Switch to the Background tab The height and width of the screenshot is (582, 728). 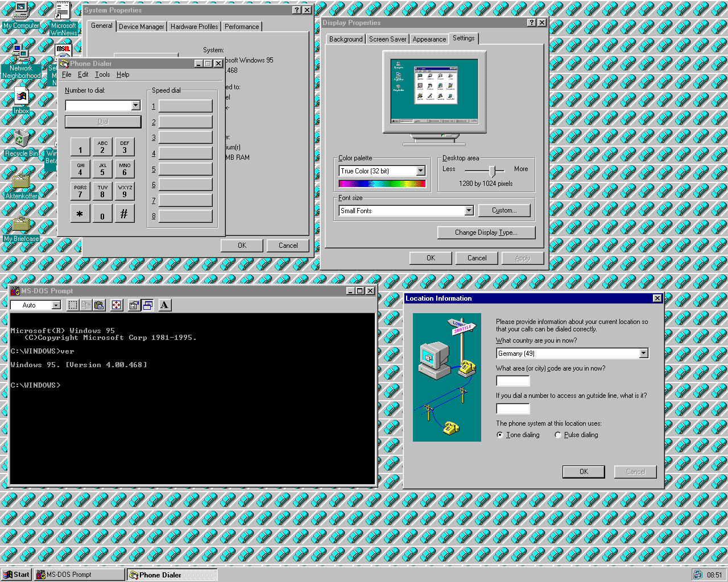coord(346,39)
